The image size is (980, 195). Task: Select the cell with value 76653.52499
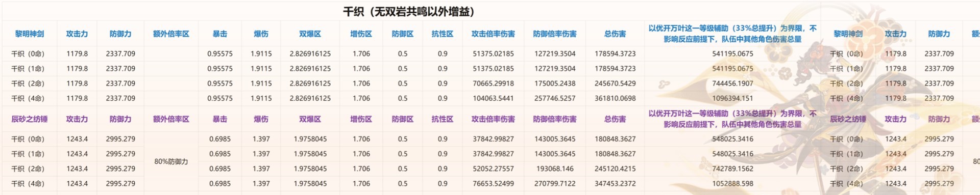493,183
